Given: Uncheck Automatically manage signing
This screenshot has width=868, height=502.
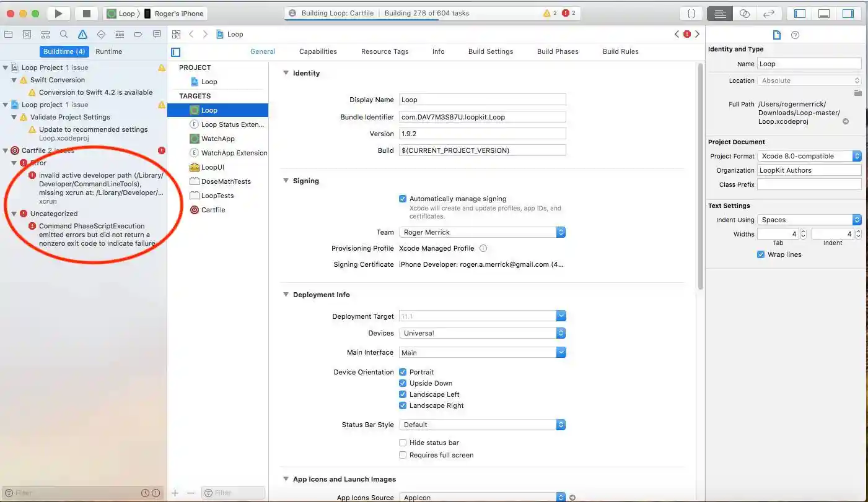Looking at the screenshot, I should tap(403, 199).
